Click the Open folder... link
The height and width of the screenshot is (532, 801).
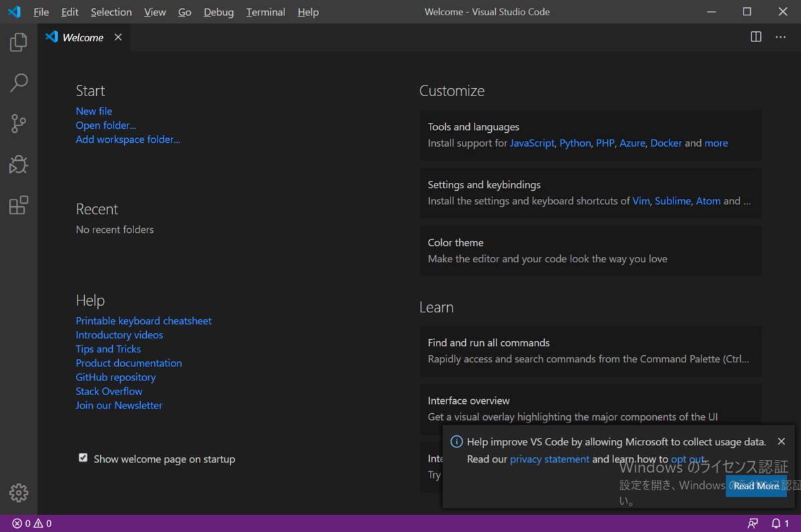tap(106, 125)
